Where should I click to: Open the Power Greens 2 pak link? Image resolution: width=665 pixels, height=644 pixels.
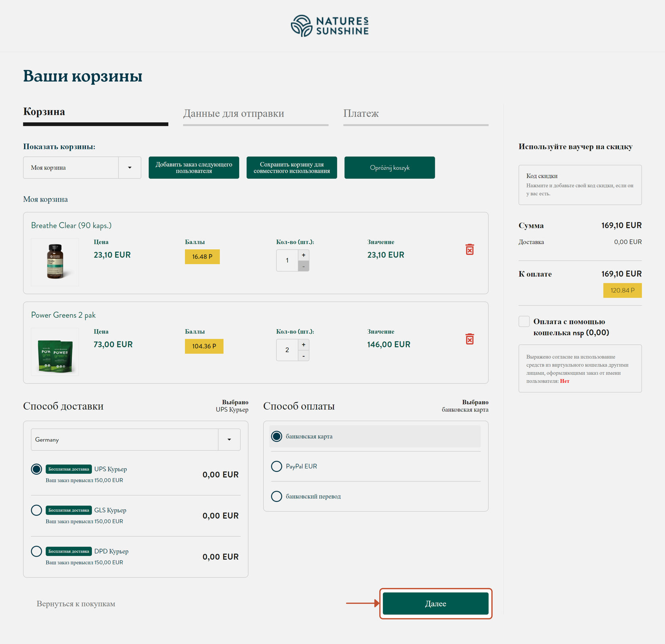63,315
